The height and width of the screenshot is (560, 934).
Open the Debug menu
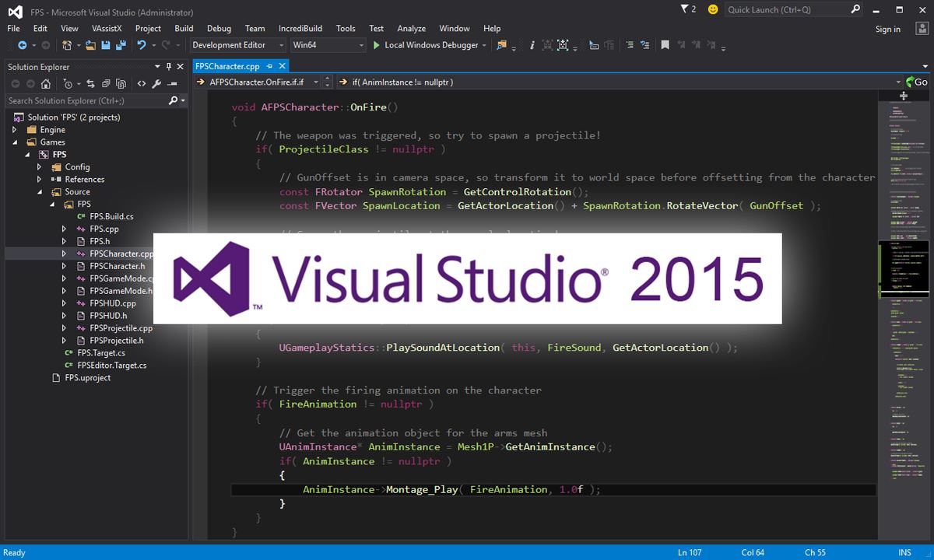pos(219,29)
